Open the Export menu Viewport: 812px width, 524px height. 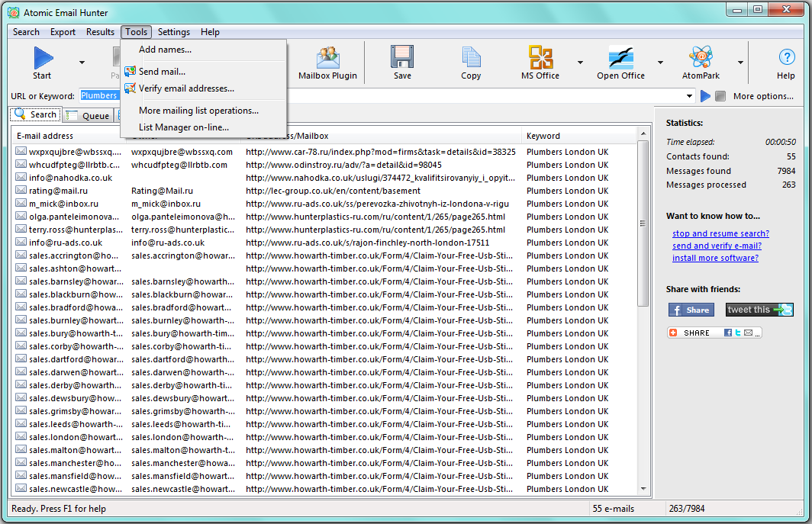pos(63,32)
